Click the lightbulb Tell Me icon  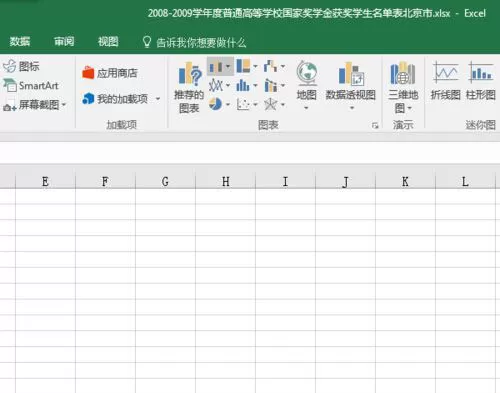click(x=147, y=42)
